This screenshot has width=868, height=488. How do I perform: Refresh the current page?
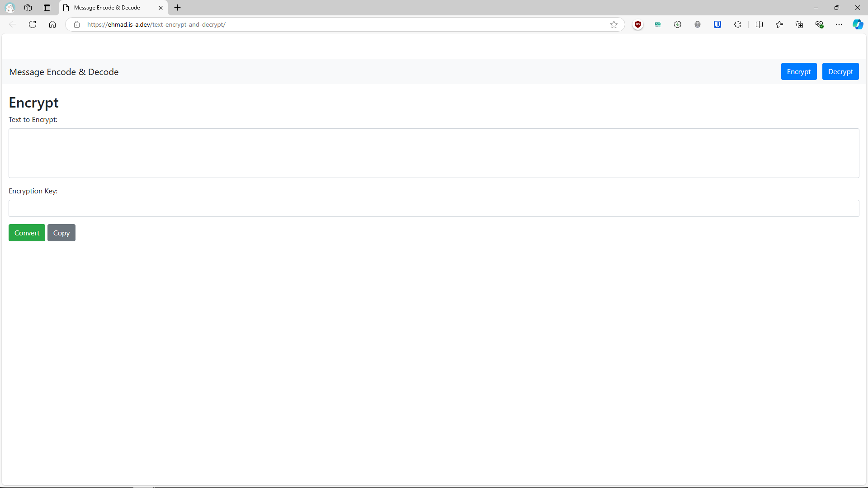click(x=33, y=24)
